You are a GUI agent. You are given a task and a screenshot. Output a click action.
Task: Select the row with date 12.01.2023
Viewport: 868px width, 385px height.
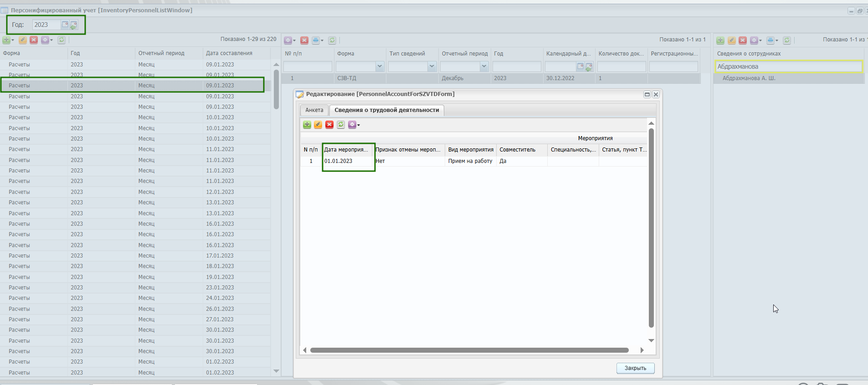[135, 192]
